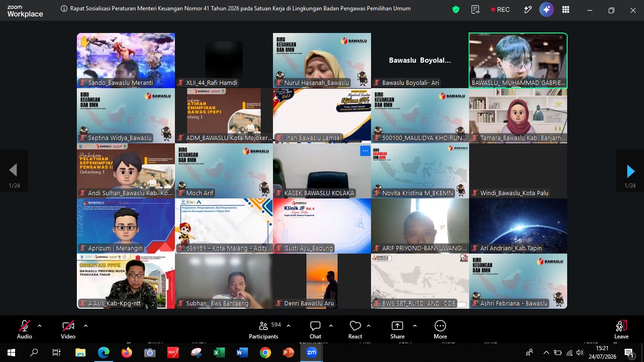Open Windows taskbar search
Image resolution: width=644 pixels, height=362 pixels.
(34, 353)
